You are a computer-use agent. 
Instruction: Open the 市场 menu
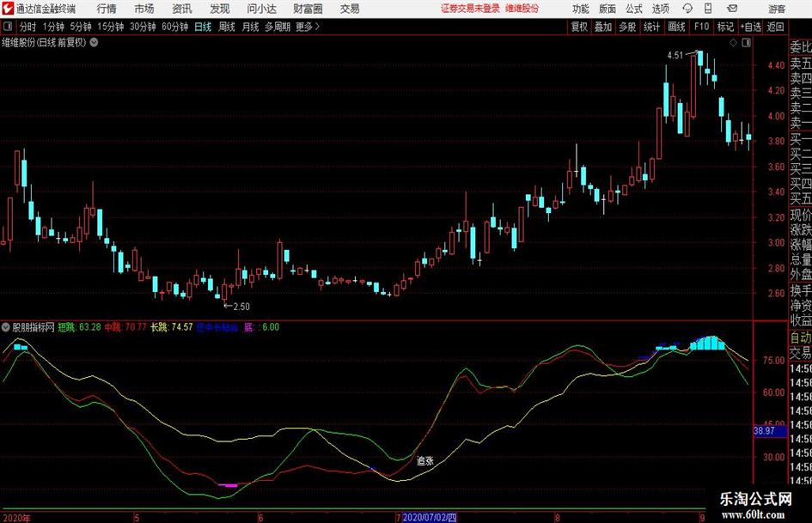(x=144, y=9)
